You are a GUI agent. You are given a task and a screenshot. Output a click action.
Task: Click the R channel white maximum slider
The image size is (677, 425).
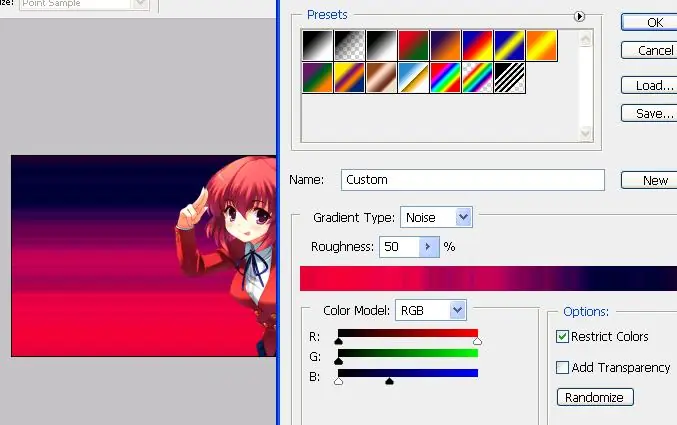pos(477,342)
